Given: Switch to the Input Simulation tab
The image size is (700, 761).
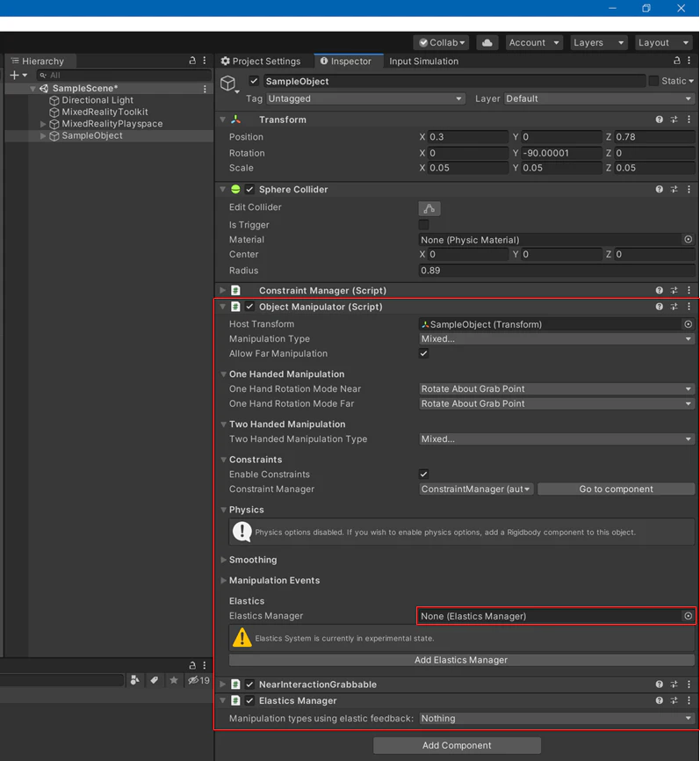Looking at the screenshot, I should [423, 62].
